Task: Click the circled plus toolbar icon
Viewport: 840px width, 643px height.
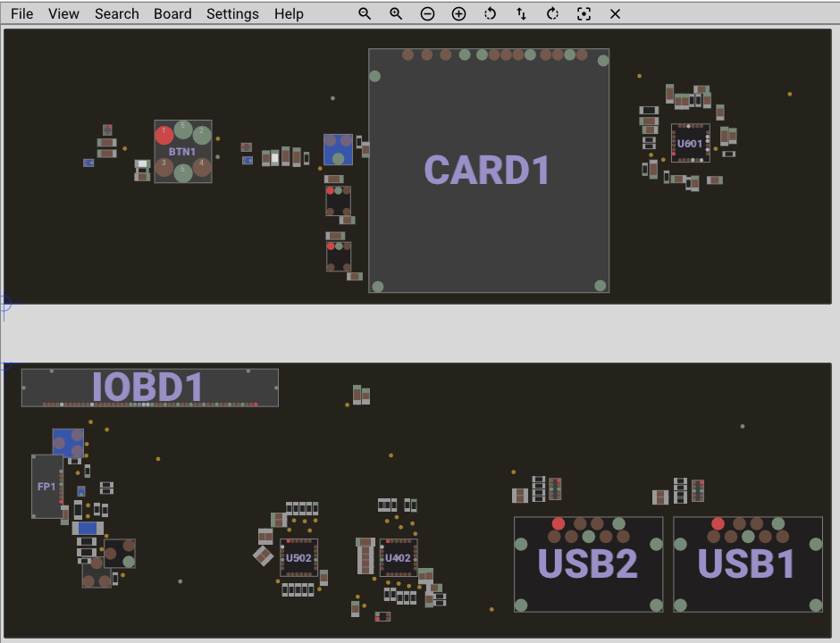Action: (x=458, y=14)
